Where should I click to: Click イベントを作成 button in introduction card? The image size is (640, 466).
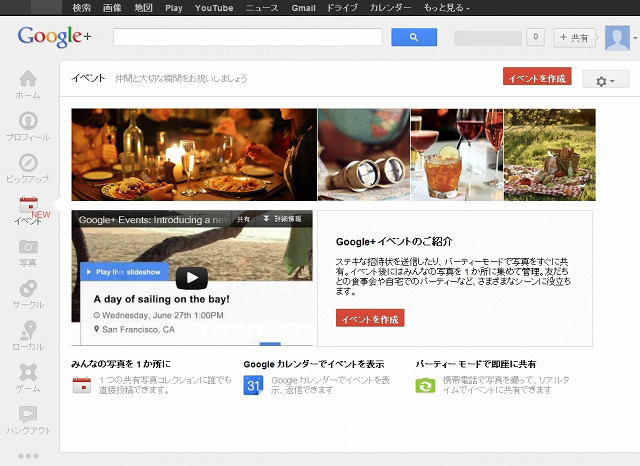coord(370,318)
